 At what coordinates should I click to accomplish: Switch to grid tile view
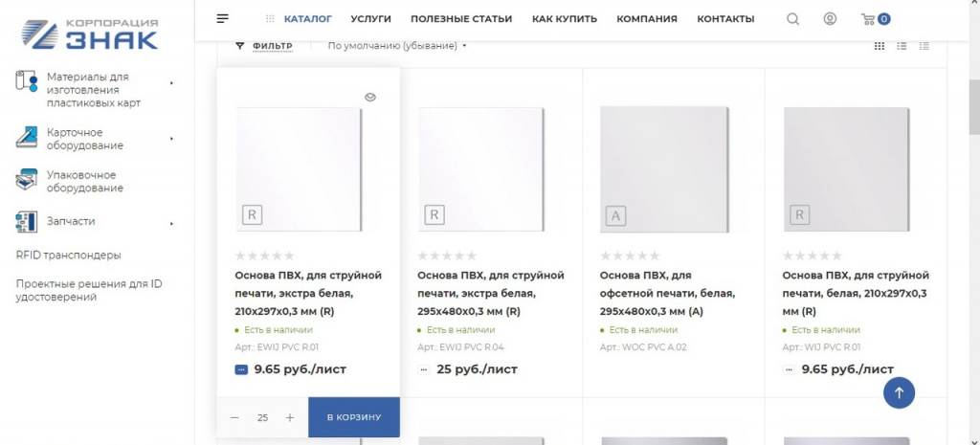880,45
